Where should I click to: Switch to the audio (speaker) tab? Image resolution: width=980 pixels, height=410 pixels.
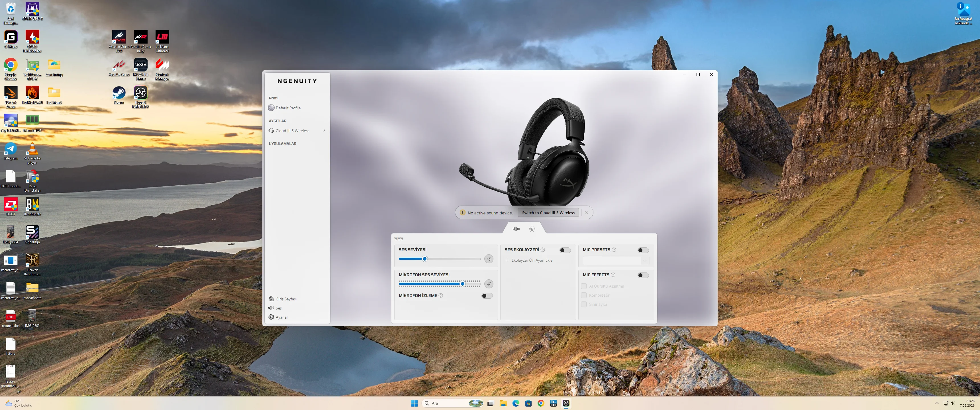516,229
